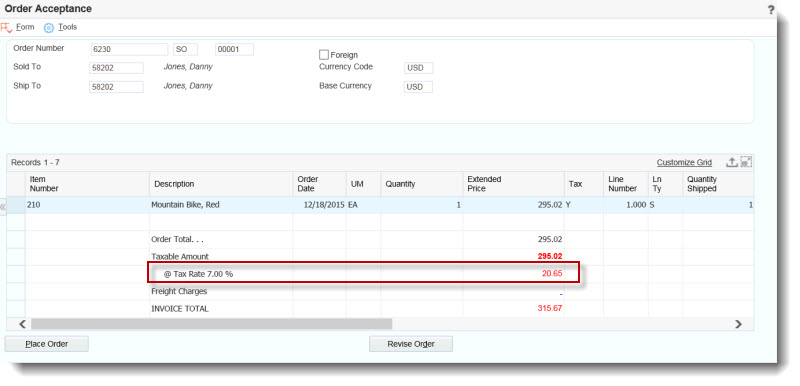
Task: Click the Currency Code USD field
Action: 418,68
